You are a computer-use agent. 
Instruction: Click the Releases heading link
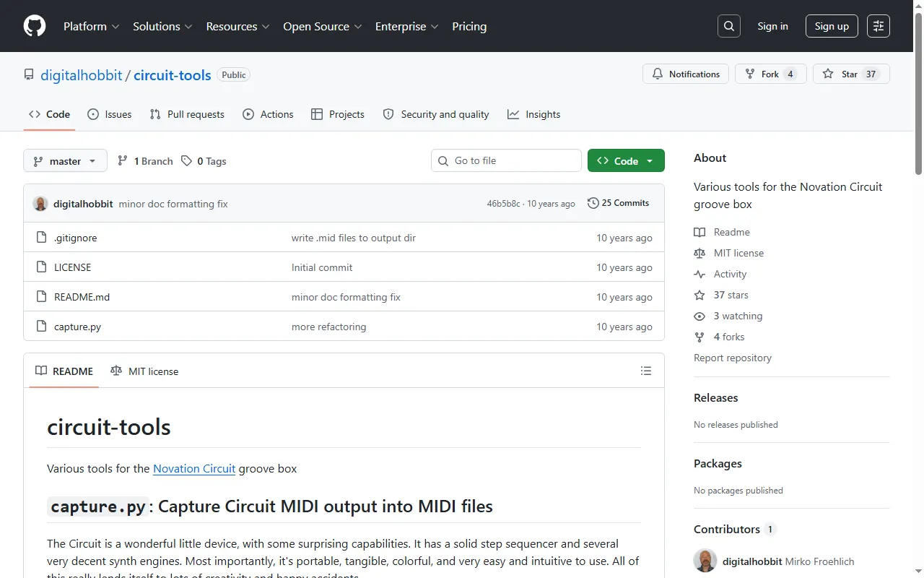click(x=716, y=398)
